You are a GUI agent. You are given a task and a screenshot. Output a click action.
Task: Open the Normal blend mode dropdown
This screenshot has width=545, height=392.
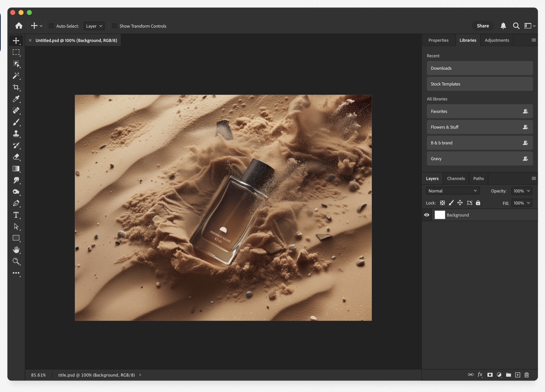[453, 191]
